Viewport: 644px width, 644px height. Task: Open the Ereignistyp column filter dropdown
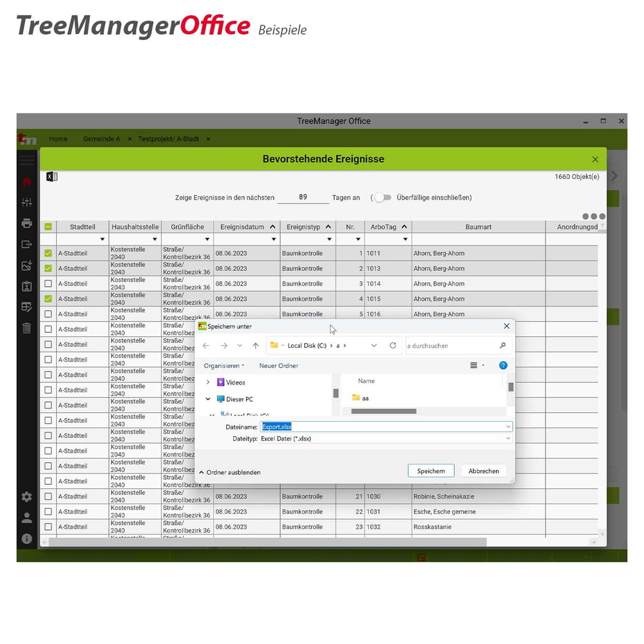coord(329,240)
